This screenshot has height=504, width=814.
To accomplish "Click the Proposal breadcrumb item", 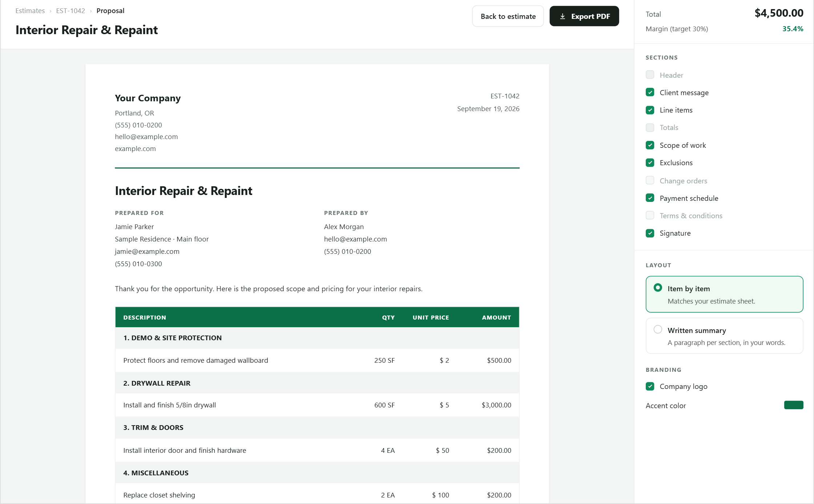I will click(x=110, y=11).
